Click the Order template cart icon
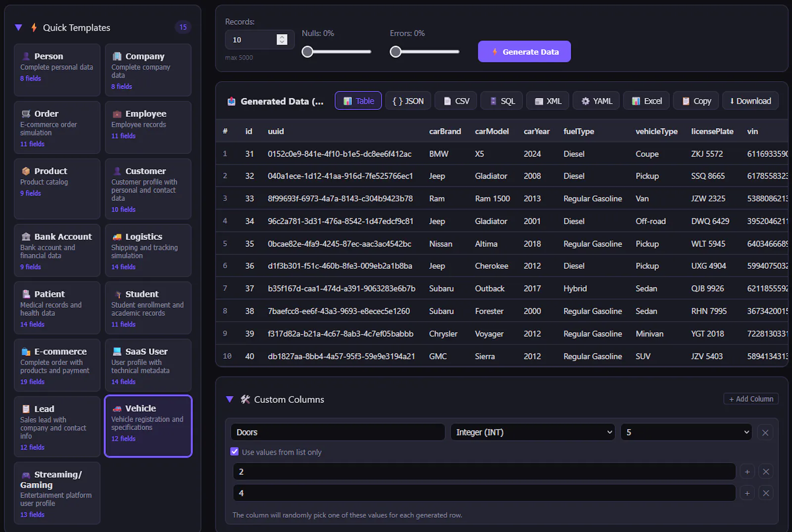Viewport: 792px width, 532px height. (x=26, y=114)
